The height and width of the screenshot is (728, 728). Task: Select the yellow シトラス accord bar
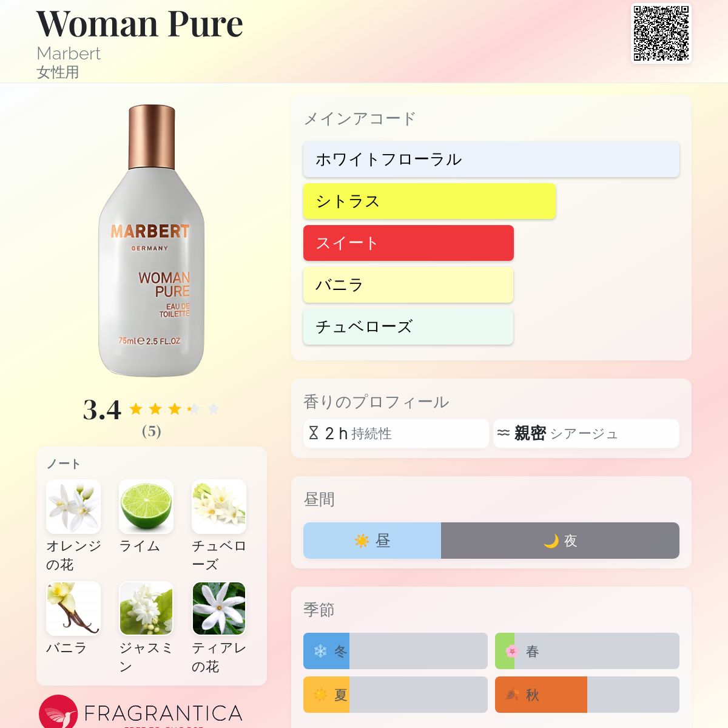tap(430, 201)
